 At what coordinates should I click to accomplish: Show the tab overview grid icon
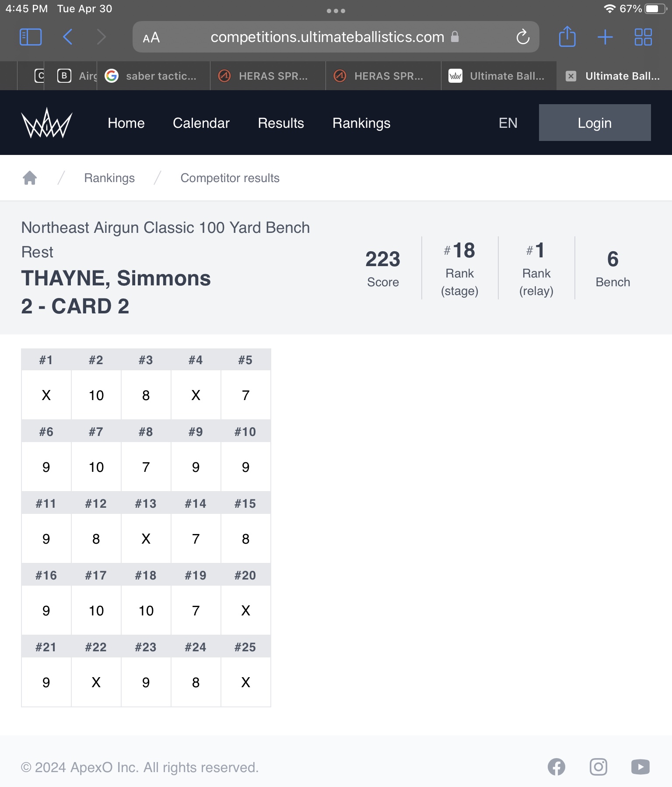pos(643,37)
